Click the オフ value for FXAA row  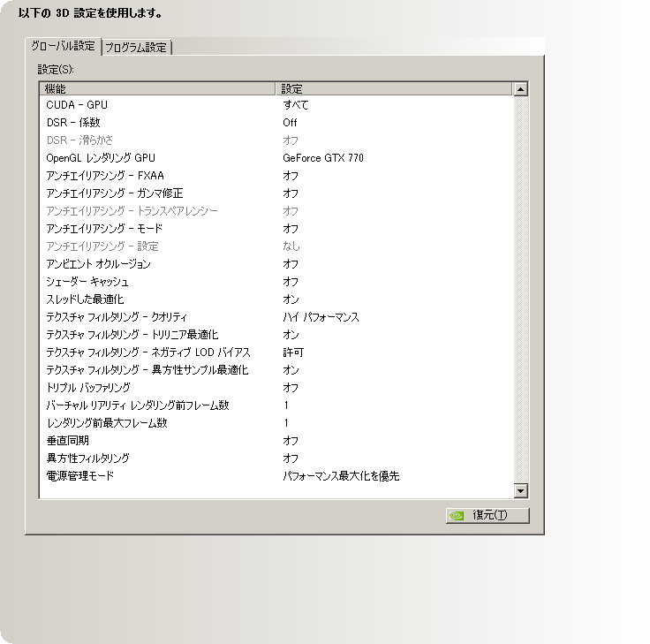coord(291,176)
